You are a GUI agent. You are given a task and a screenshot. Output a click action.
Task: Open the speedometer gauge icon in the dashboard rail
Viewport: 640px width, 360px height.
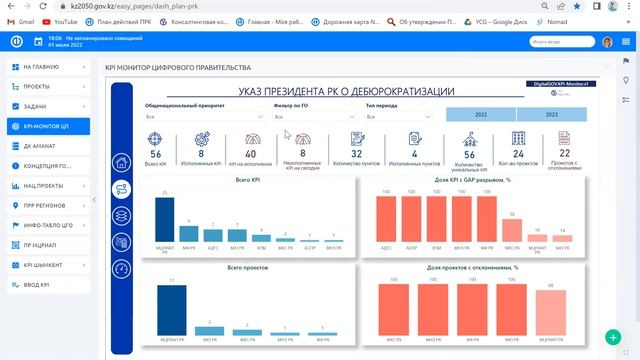(x=121, y=269)
